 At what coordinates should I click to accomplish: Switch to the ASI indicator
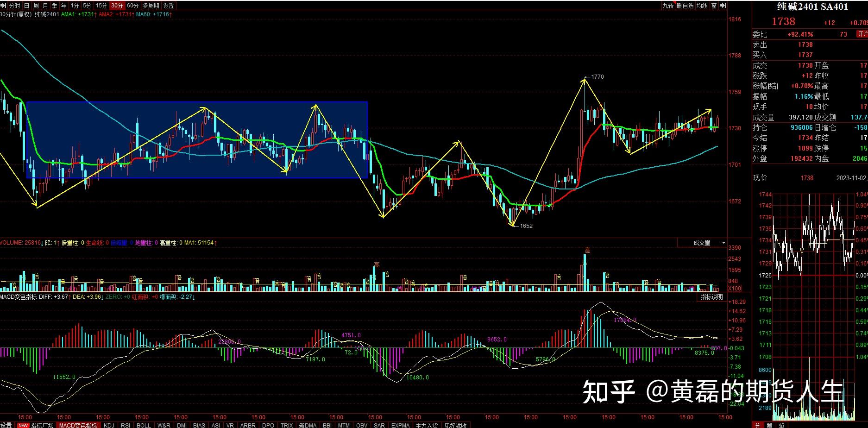pos(216,425)
